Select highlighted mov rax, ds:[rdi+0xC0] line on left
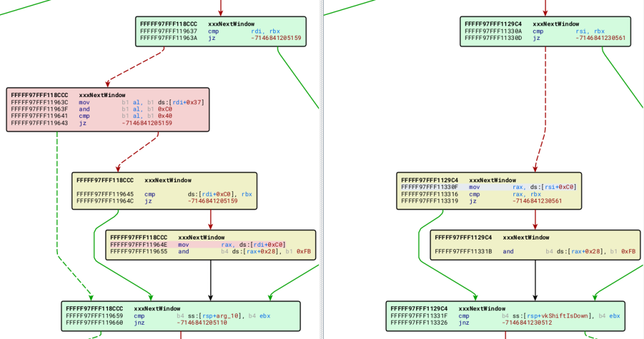 pos(197,245)
